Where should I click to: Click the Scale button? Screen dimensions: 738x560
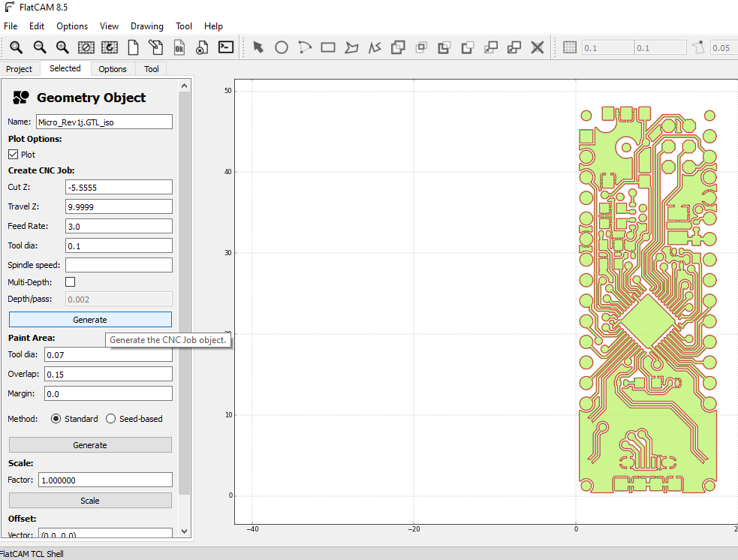(90, 501)
